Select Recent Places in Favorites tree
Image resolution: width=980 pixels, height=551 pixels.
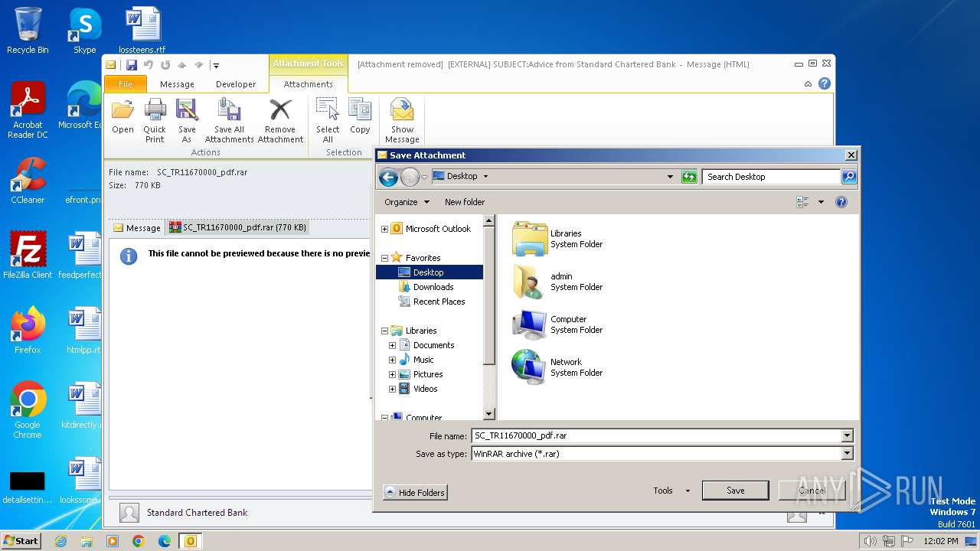coord(439,302)
